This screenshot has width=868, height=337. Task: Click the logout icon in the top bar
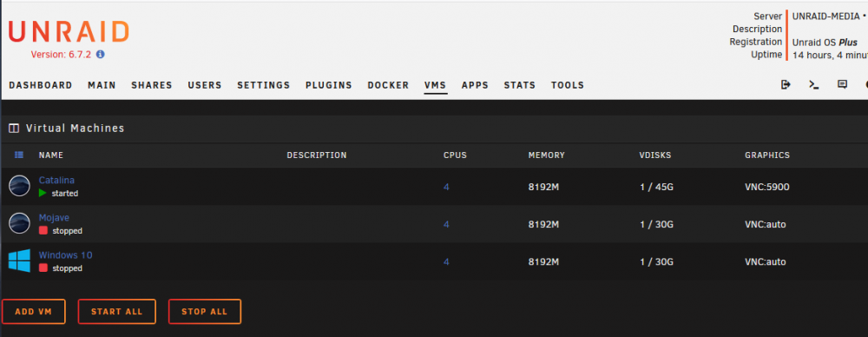786,85
